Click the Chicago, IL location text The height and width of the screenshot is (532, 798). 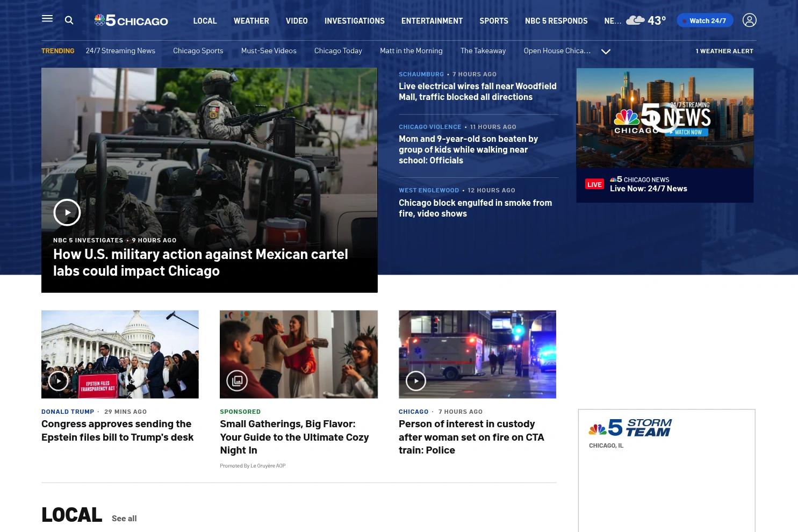point(606,445)
